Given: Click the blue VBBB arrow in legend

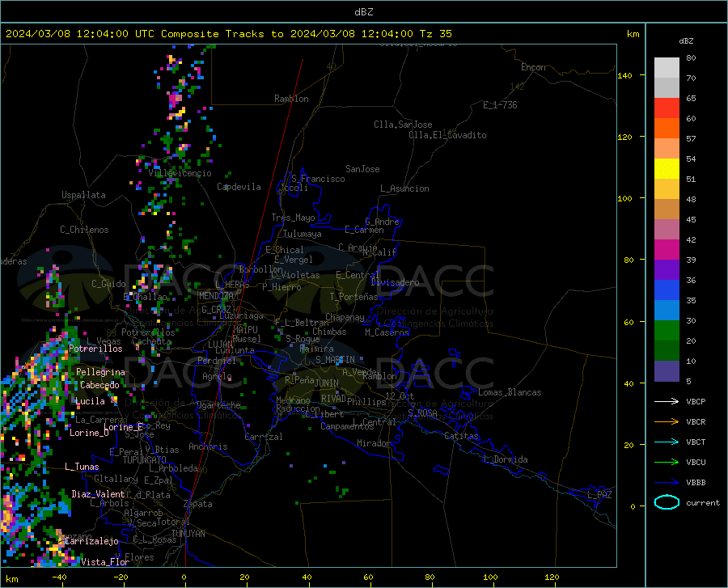Looking at the screenshot, I should coord(667,482).
